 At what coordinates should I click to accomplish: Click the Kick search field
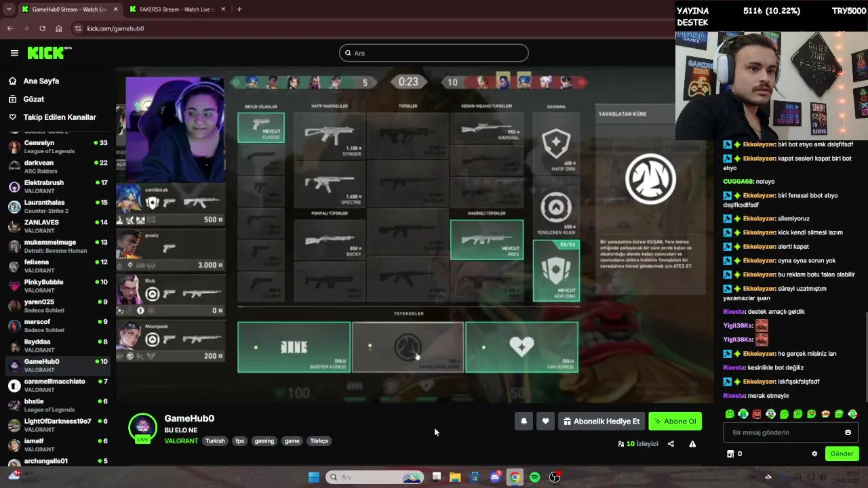434,53
